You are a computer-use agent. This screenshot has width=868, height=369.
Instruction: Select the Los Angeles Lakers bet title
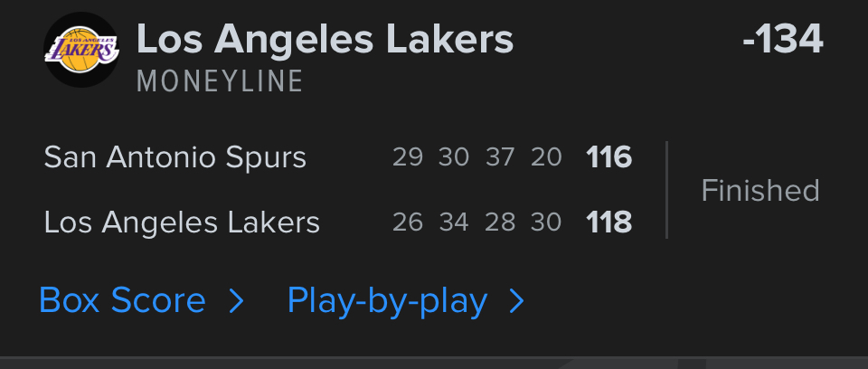click(325, 39)
